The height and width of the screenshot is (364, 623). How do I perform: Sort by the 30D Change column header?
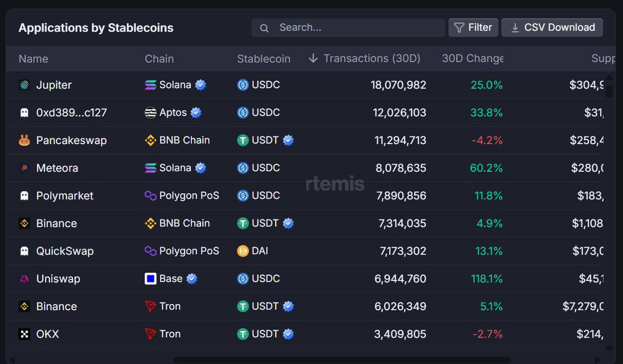tap(472, 59)
